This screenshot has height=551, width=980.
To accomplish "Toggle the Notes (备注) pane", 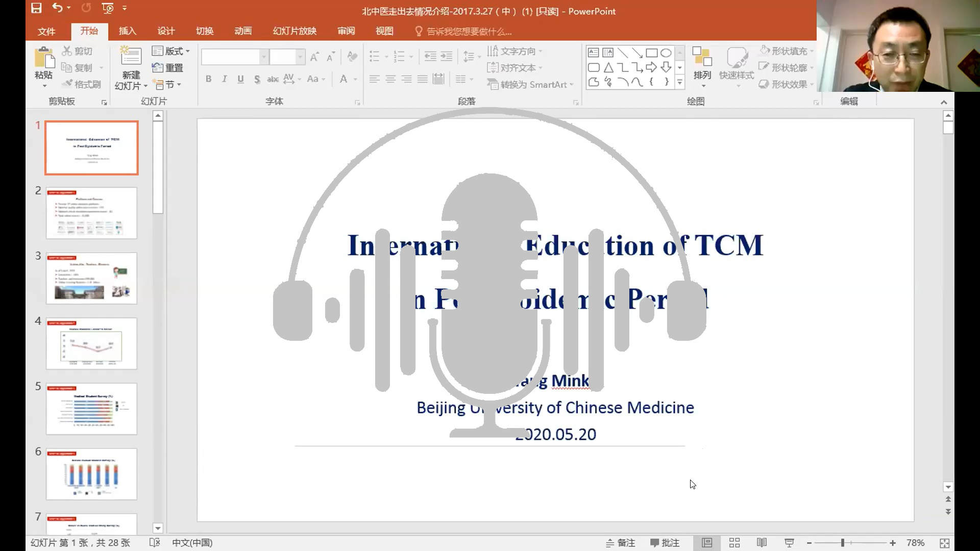I will (x=621, y=543).
